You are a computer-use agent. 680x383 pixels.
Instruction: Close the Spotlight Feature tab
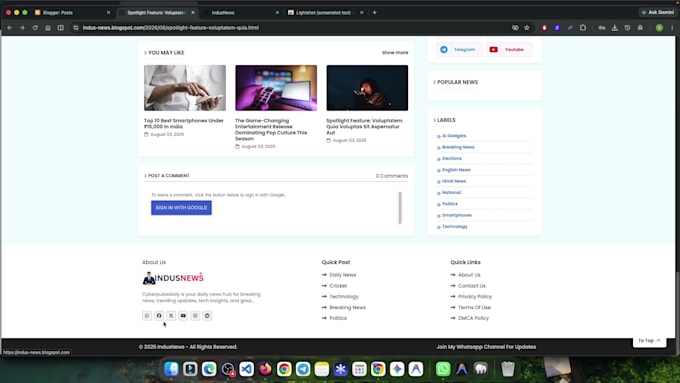point(193,13)
